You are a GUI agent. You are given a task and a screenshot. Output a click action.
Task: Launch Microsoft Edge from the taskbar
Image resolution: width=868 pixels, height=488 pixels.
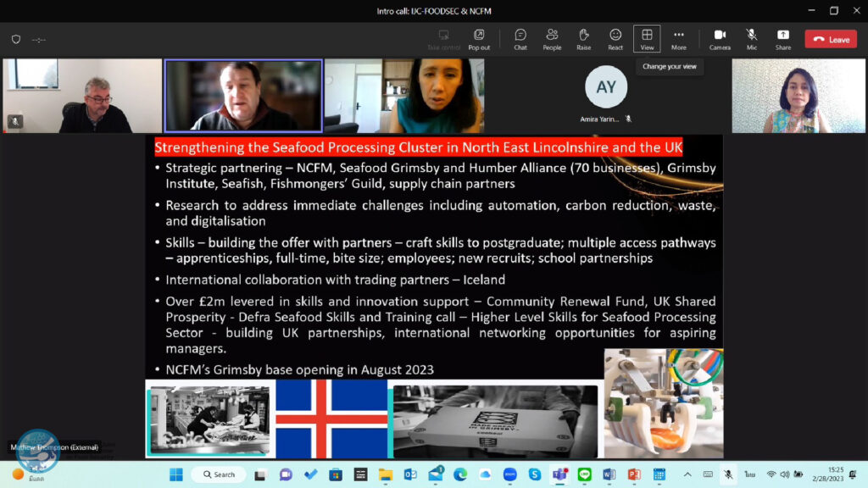pyautogui.click(x=460, y=474)
